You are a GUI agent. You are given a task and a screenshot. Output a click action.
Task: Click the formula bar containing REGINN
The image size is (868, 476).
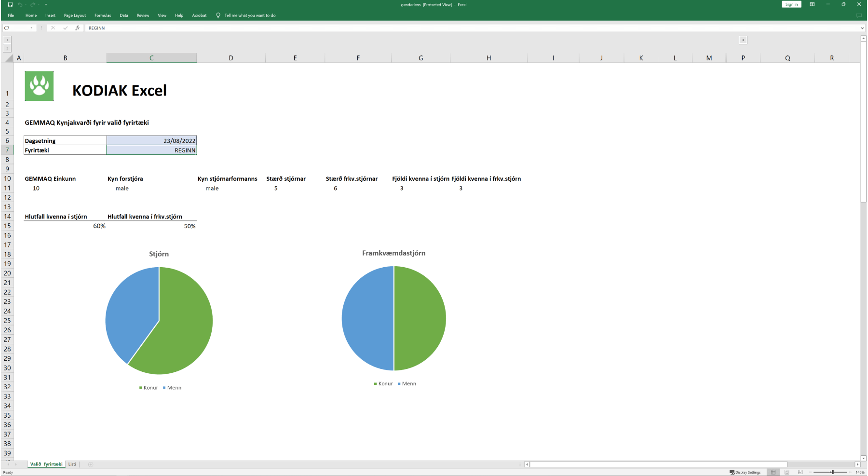pyautogui.click(x=472, y=28)
